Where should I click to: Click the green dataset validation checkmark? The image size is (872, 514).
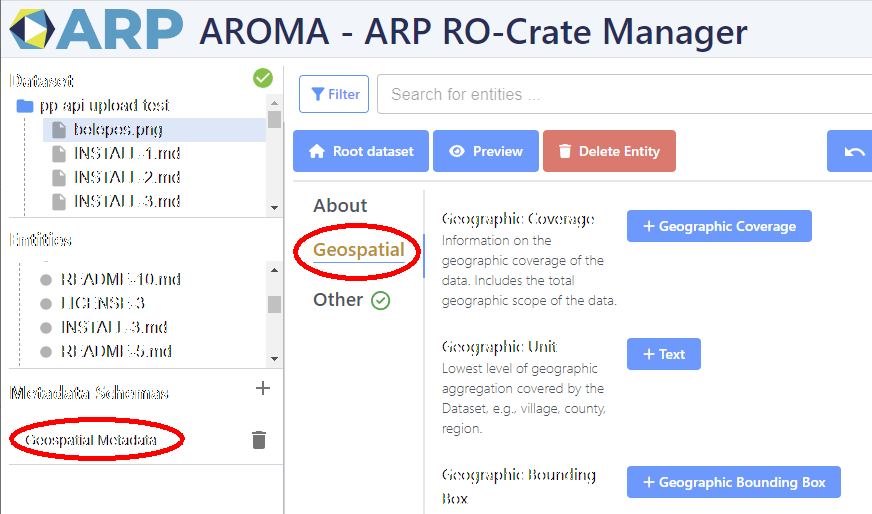tap(263, 78)
